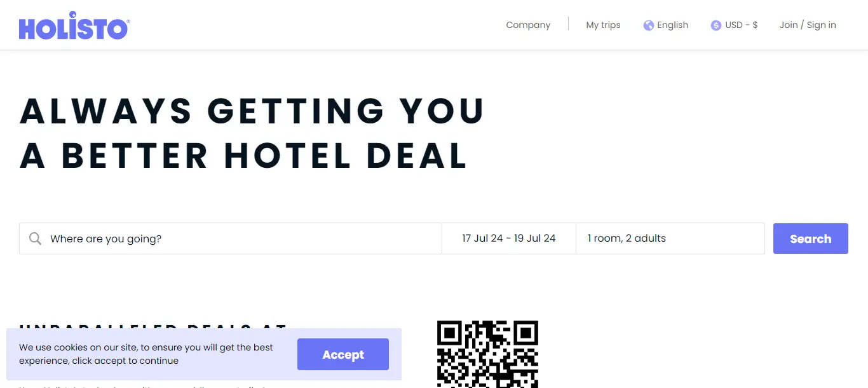Click the Join / Sign in link
Screen dimensions: 868x388
pyautogui.click(x=808, y=25)
